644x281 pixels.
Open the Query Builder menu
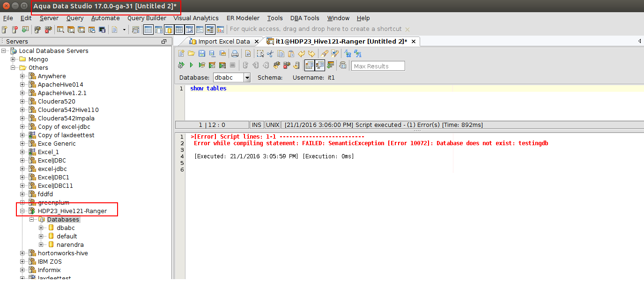147,18
